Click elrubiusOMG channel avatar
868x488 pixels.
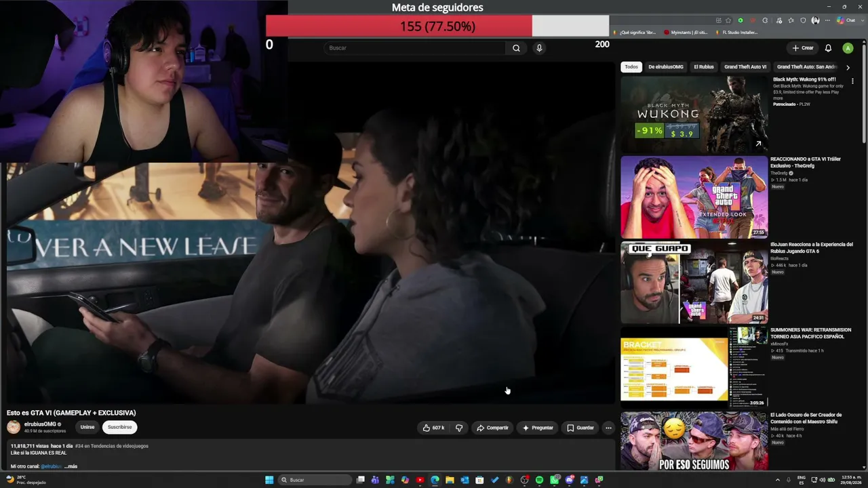tap(14, 427)
